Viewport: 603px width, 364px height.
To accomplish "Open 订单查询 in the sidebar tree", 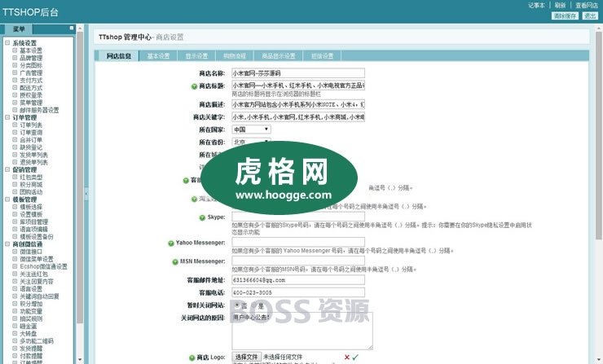I will point(31,132).
